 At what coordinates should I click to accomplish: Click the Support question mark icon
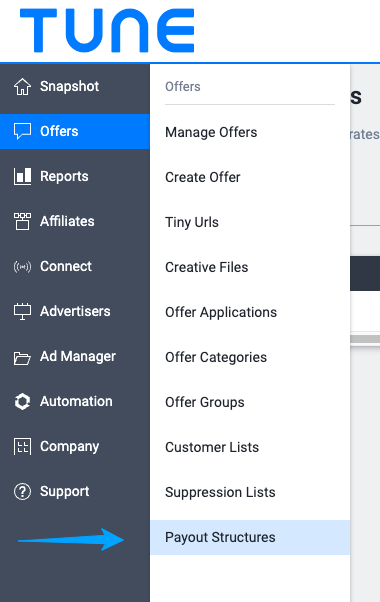22,491
